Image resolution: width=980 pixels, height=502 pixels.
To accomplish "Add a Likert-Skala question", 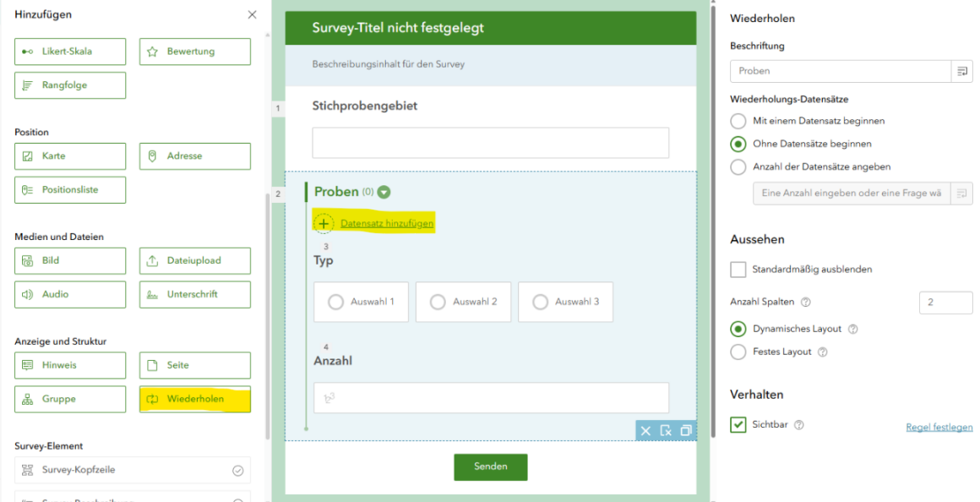I will click(x=70, y=52).
